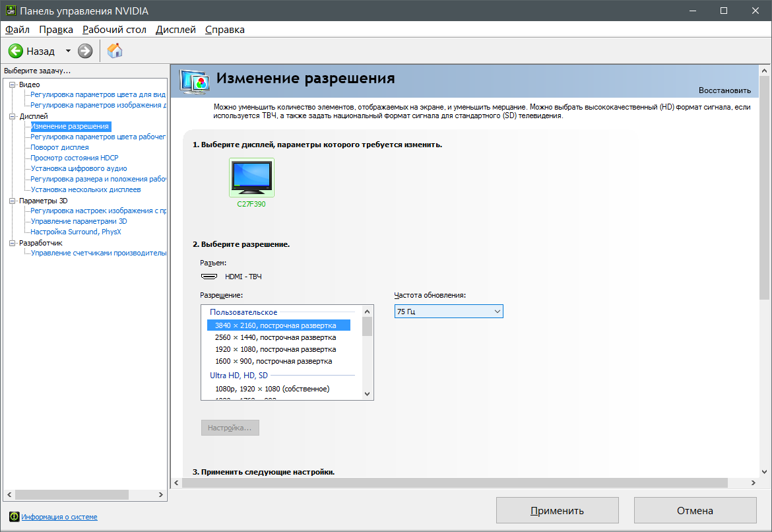Image resolution: width=772 pixels, height=532 pixels.
Task: Click the Отмена button
Action: pyautogui.click(x=695, y=510)
